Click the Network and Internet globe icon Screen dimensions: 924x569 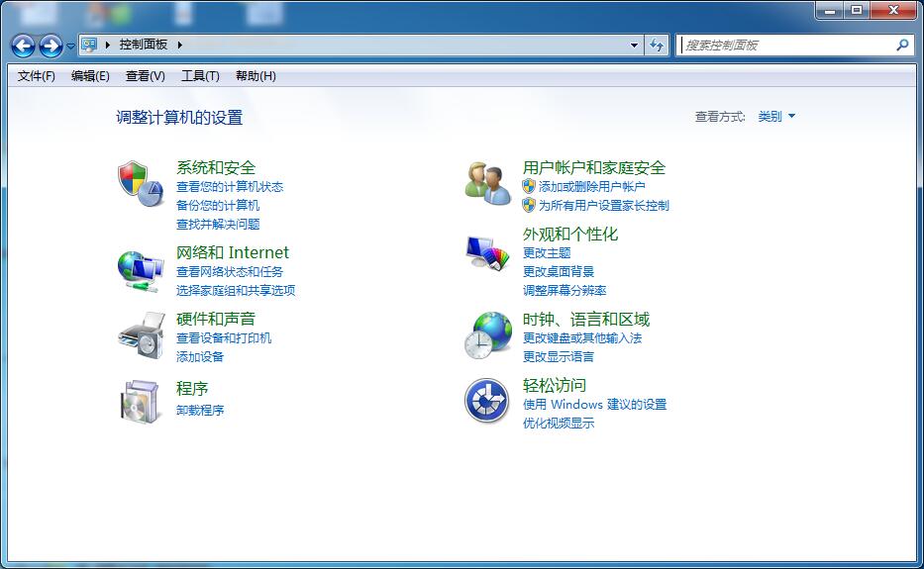[141, 269]
